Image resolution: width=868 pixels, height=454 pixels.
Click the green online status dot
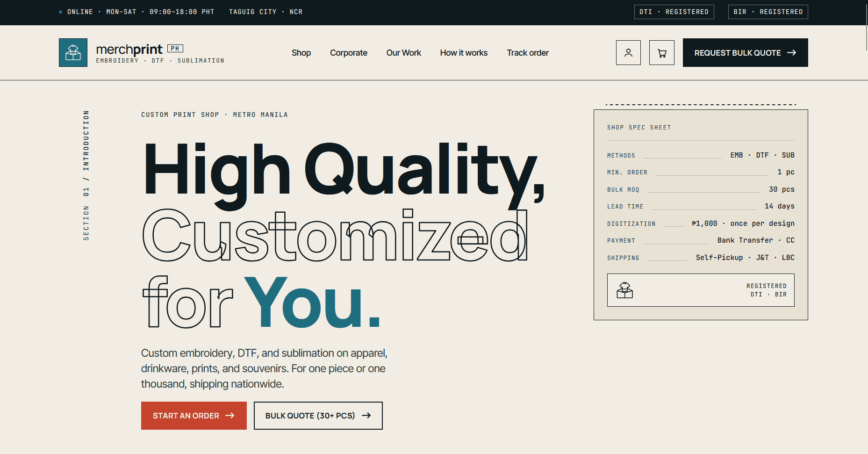click(x=61, y=12)
